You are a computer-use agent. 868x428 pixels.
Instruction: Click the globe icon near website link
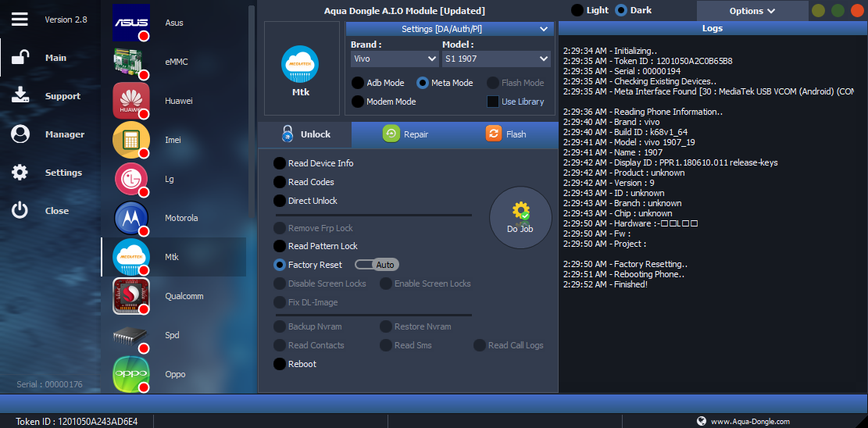pyautogui.click(x=702, y=421)
